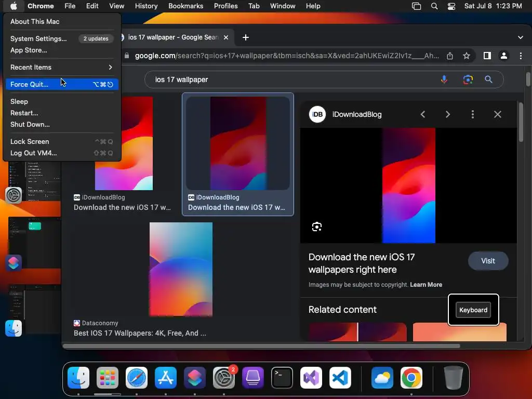Select Log Out VM4 entry
The height and width of the screenshot is (399, 532).
tap(62, 153)
